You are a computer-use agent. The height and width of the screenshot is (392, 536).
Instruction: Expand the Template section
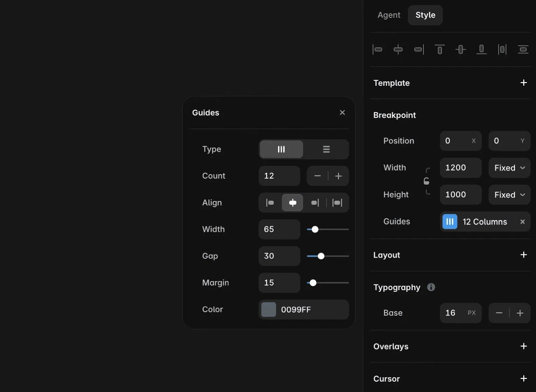(x=524, y=83)
